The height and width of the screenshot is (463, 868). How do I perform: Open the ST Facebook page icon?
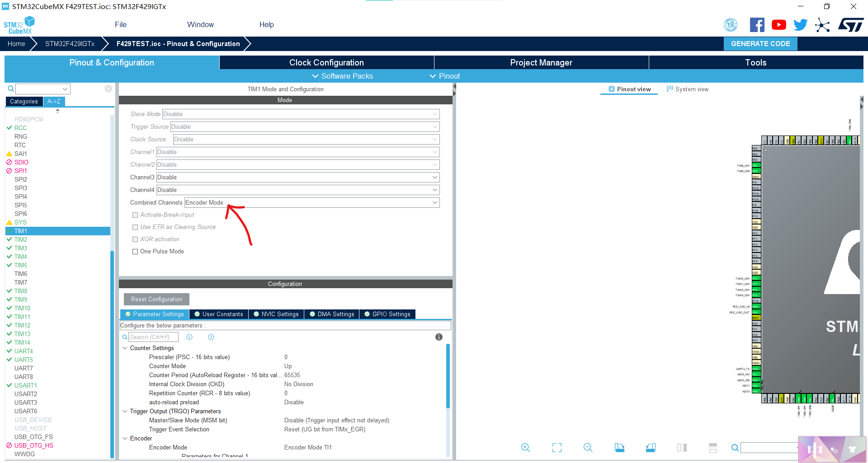[757, 25]
